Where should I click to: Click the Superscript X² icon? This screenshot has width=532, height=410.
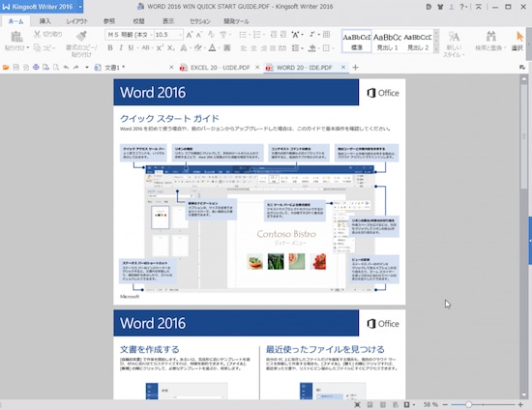[160, 47]
